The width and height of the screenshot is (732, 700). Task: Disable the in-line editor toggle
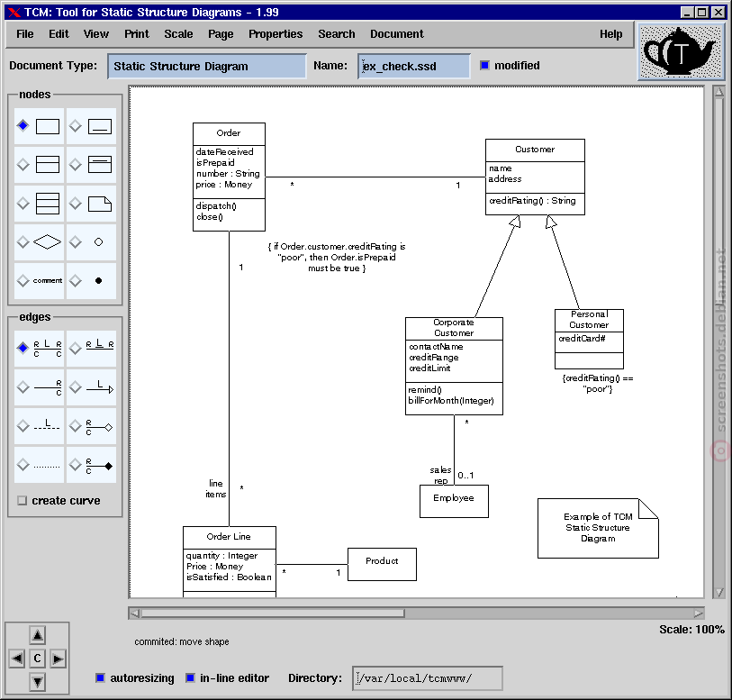[190, 678]
